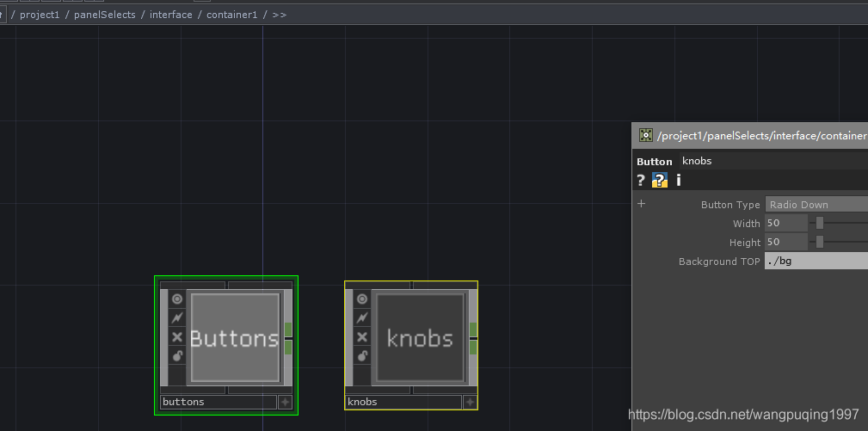Click the Height value field
The image size is (868, 431).
pos(786,243)
